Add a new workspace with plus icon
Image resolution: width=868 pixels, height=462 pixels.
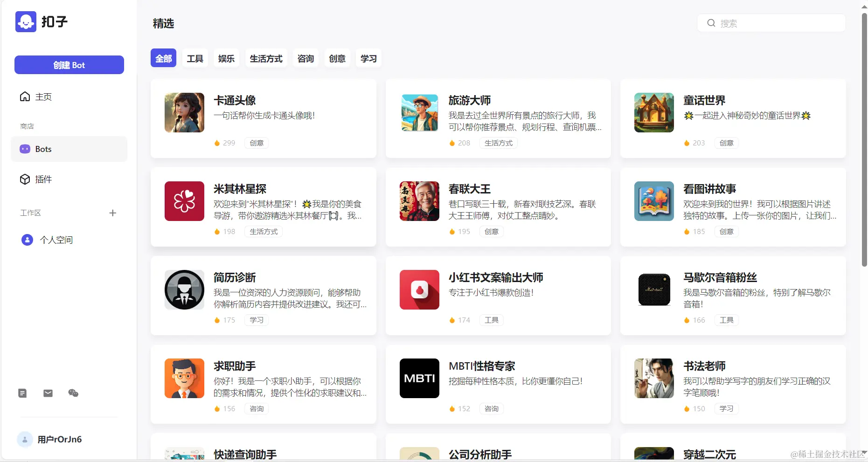click(112, 213)
